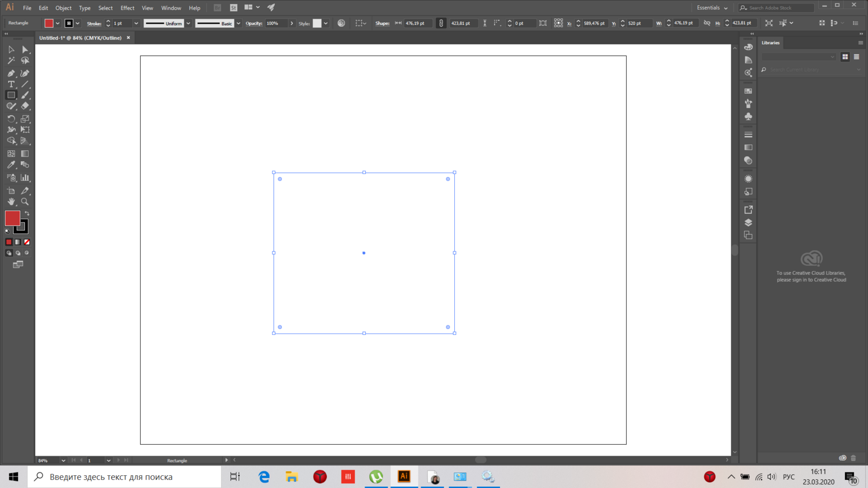Switch Libraries panel to list view
This screenshot has height=488, width=868.
pyautogui.click(x=856, y=57)
